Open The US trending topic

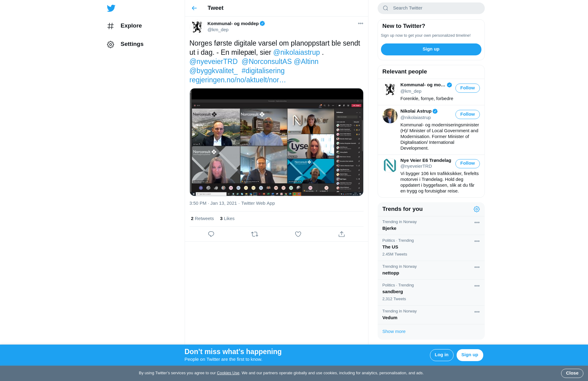(431, 248)
